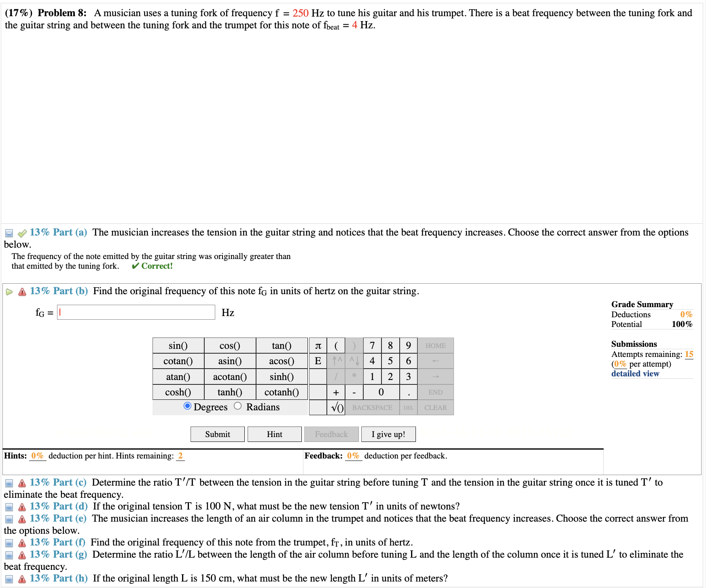Click the cos() key on the keypad
Screen dimensions: 706x588
[229, 345]
